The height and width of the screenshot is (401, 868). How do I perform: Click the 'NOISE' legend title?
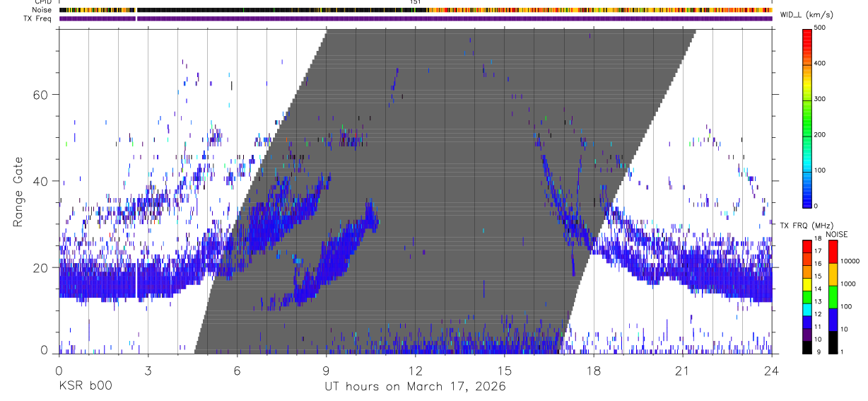837,234
